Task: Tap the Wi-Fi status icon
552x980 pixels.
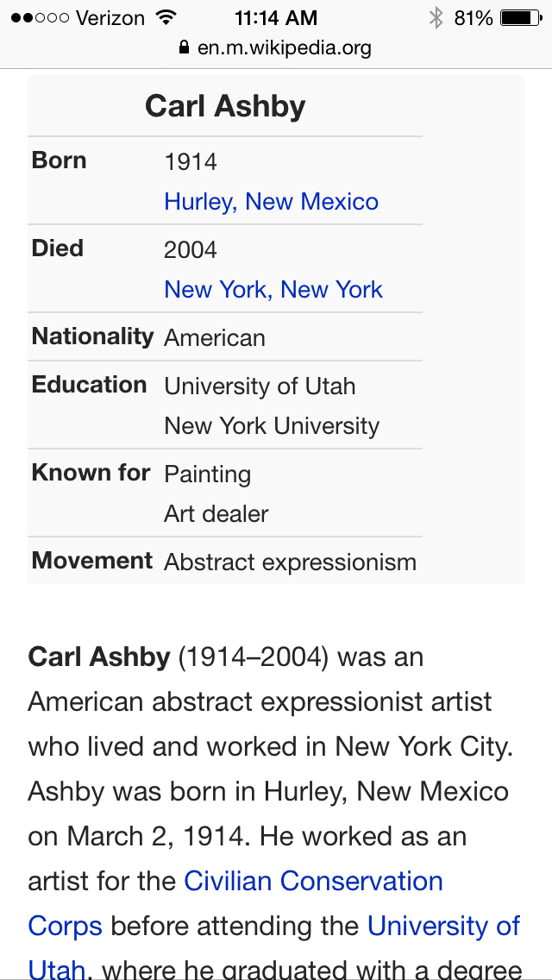Action: point(166,17)
